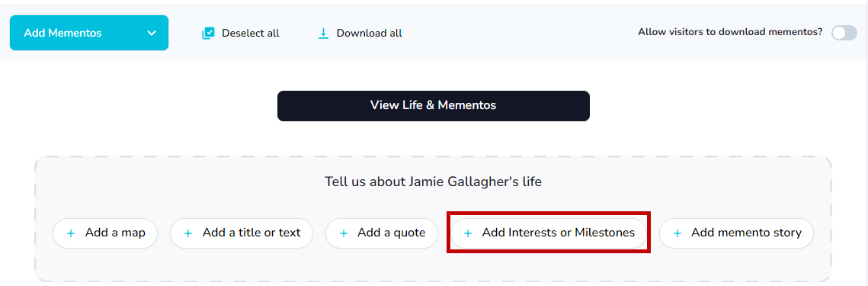Toggle the visitors download mementos switch

[x=844, y=33]
